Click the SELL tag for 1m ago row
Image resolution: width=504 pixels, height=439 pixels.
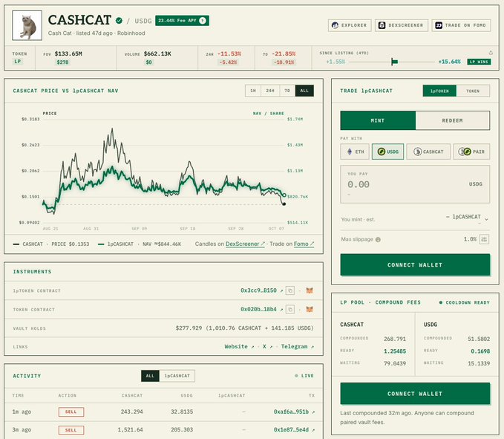click(x=71, y=412)
